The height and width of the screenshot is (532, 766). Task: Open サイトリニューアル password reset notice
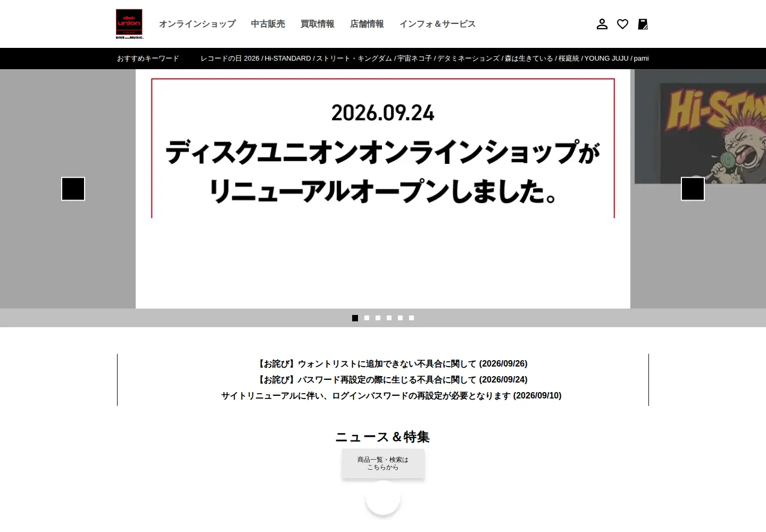(x=392, y=396)
